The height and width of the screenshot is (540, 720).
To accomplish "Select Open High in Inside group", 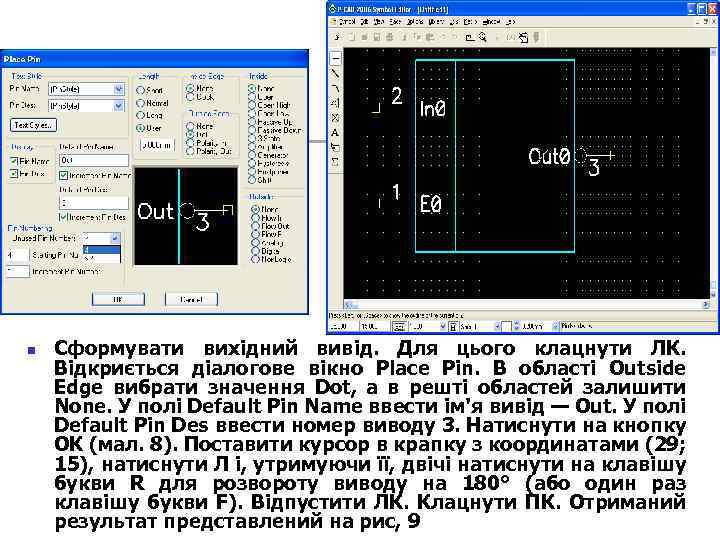I will coord(252,105).
